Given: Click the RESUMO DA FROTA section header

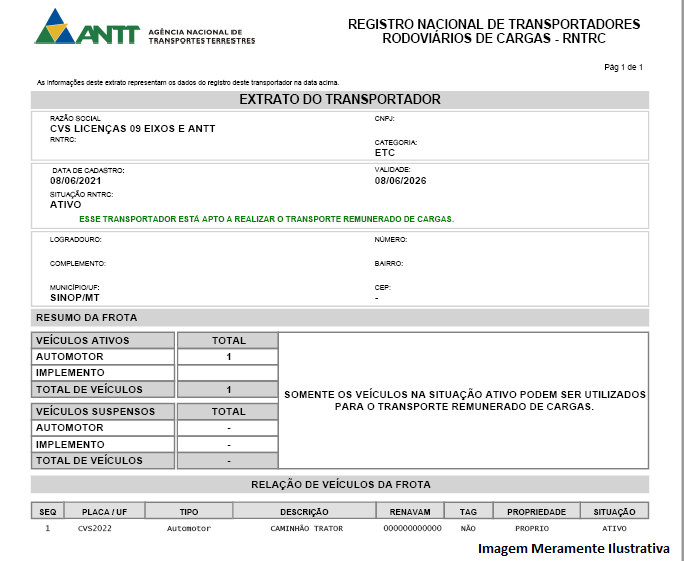Looking at the screenshot, I should (87, 318).
